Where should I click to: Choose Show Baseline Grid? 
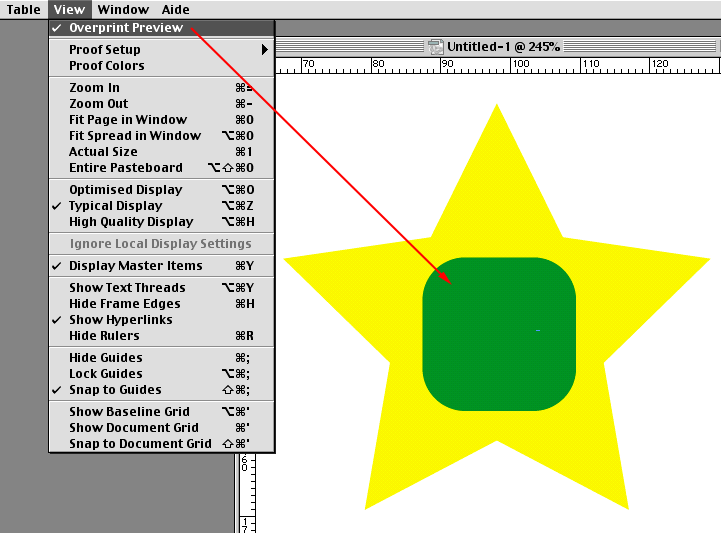point(162,412)
